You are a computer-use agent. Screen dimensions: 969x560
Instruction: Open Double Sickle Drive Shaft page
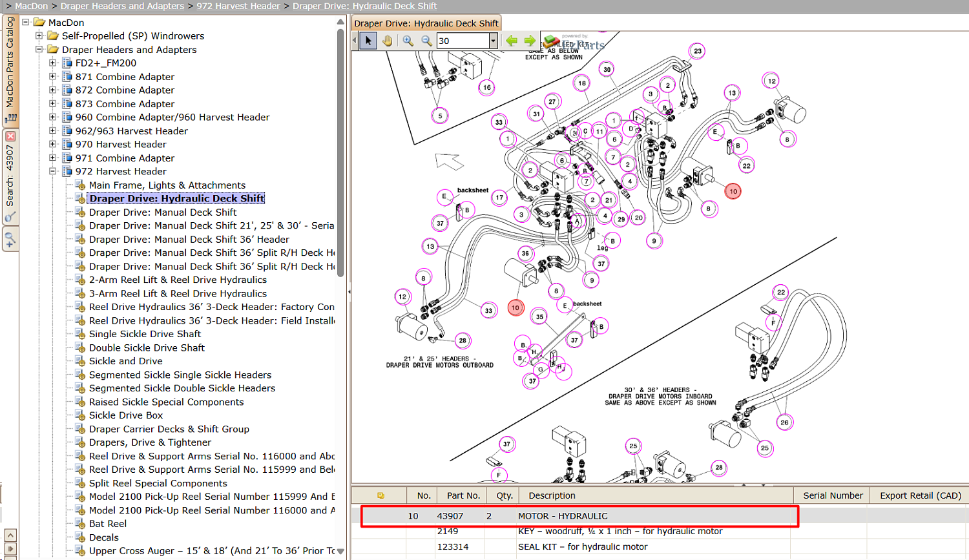[147, 347]
